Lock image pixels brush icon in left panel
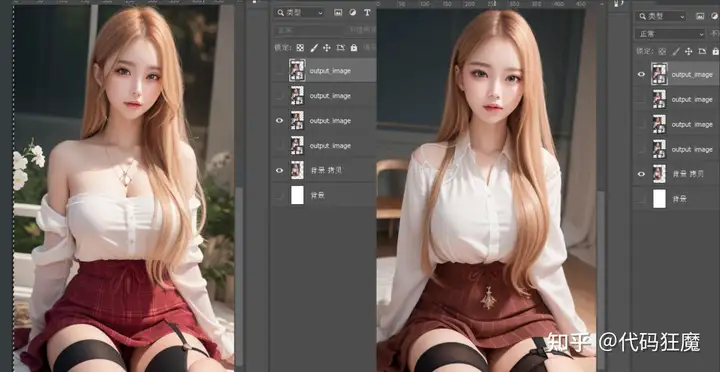 coord(314,48)
